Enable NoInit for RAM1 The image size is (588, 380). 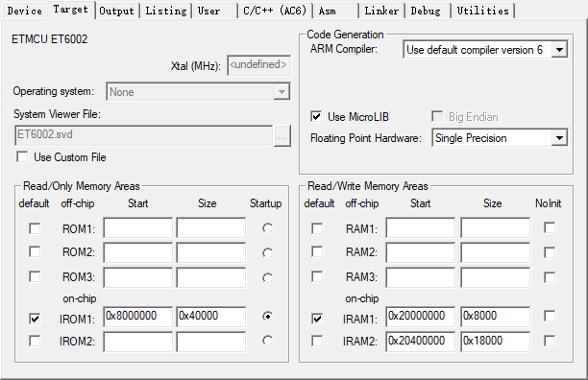(550, 227)
